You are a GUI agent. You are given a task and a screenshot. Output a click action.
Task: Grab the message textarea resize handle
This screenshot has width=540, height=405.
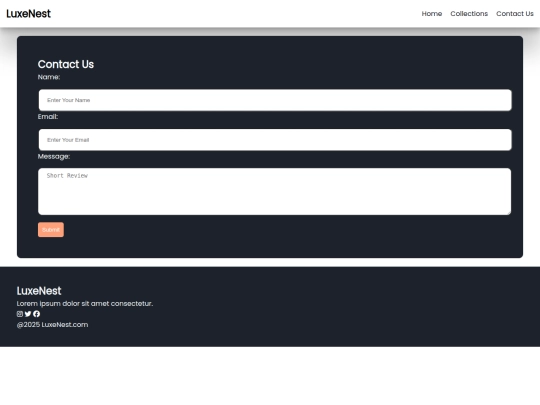click(508, 212)
